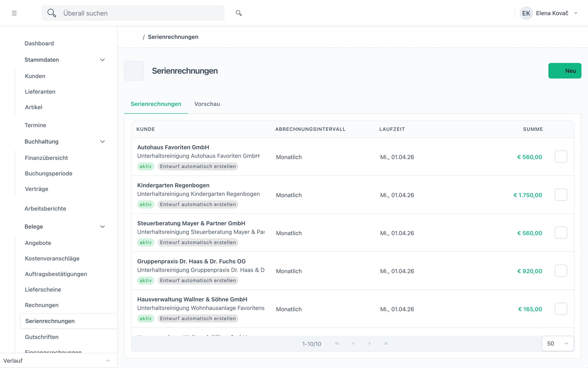Screen dimensions: 588x368
Task: Expand the Verlauf panel
Action: 108,361
